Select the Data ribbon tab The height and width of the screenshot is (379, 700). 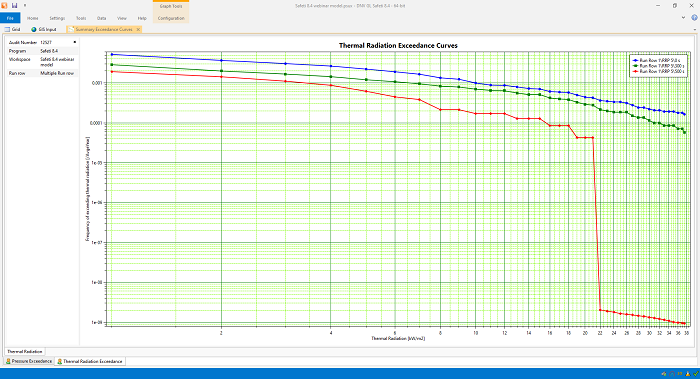click(x=101, y=18)
